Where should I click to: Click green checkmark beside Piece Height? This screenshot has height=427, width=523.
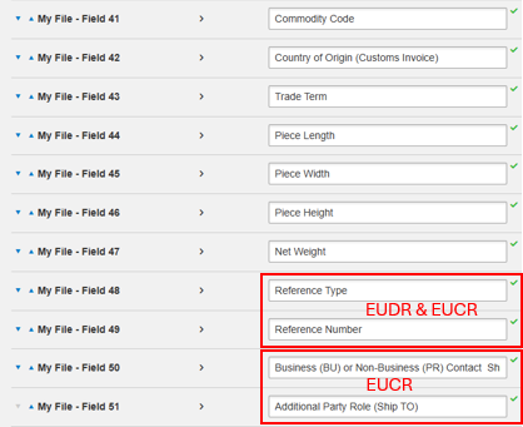pos(514,205)
